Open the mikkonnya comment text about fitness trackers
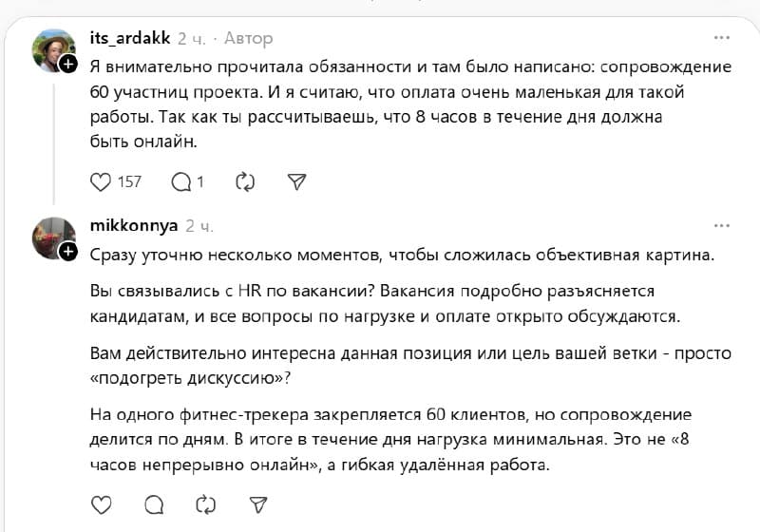This screenshot has height=532, width=760. (x=390, y=440)
